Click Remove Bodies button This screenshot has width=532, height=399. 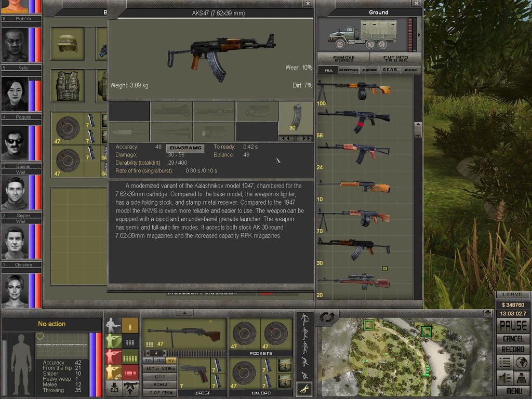(343, 59)
